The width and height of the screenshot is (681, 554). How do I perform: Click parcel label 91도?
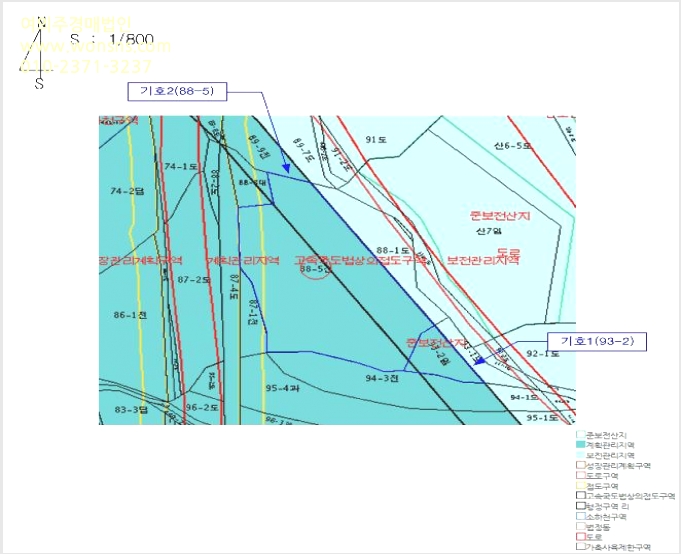(376, 139)
